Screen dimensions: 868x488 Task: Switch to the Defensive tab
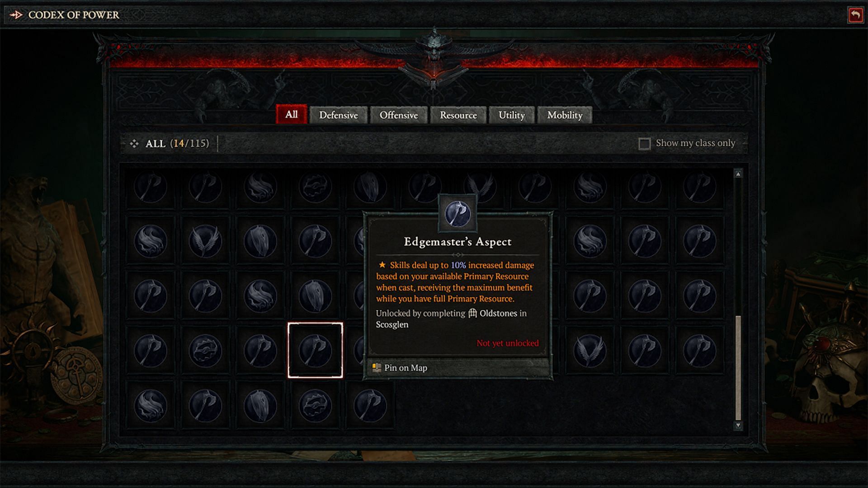click(337, 115)
